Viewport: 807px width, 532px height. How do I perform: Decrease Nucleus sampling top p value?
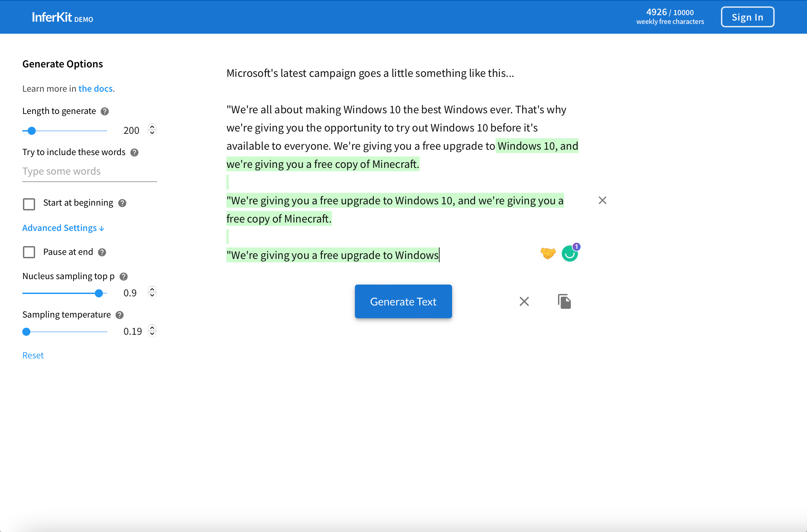tap(152, 296)
